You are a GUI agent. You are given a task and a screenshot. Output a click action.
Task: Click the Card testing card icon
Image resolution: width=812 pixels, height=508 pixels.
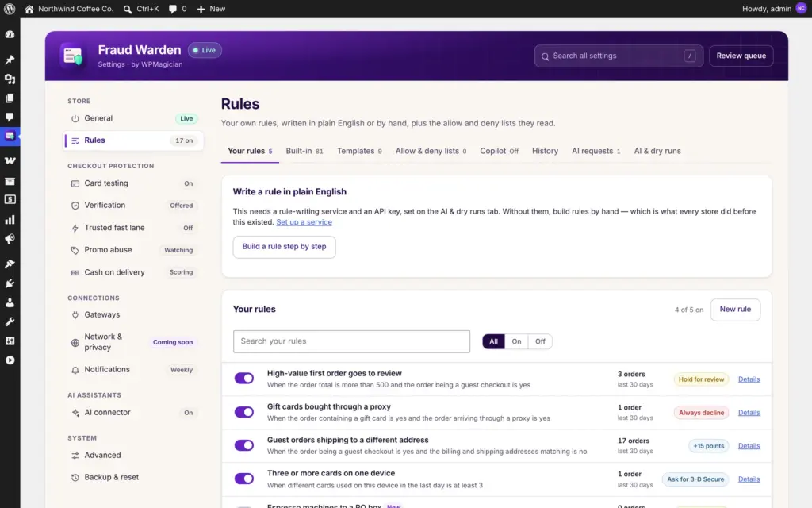75,183
